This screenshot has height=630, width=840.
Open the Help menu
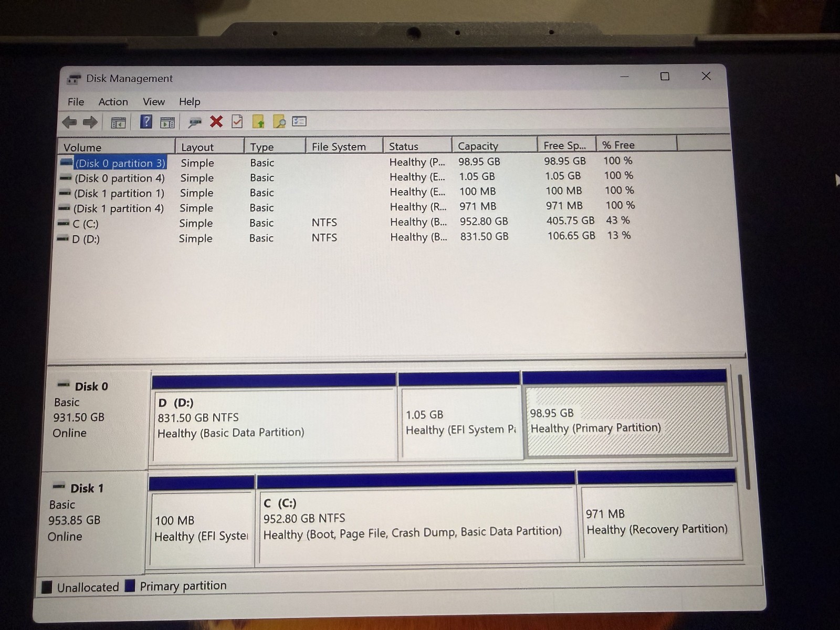[190, 102]
